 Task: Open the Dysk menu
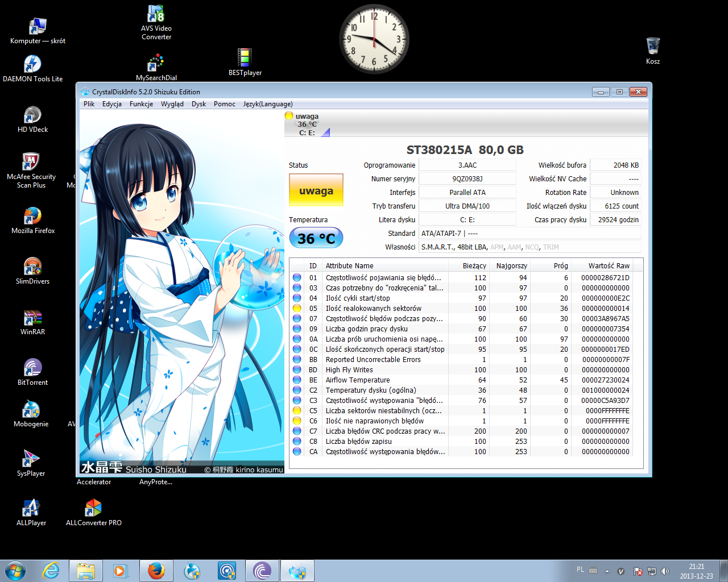(198, 104)
